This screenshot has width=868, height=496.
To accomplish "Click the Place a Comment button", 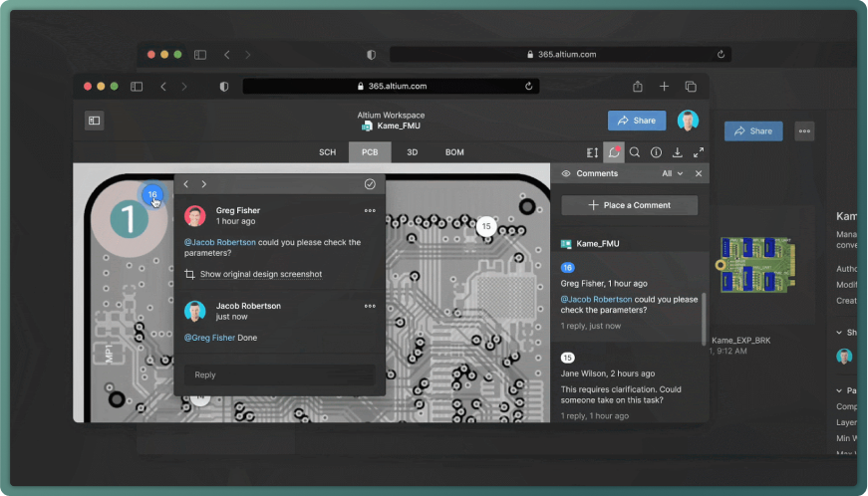I will tap(629, 205).
